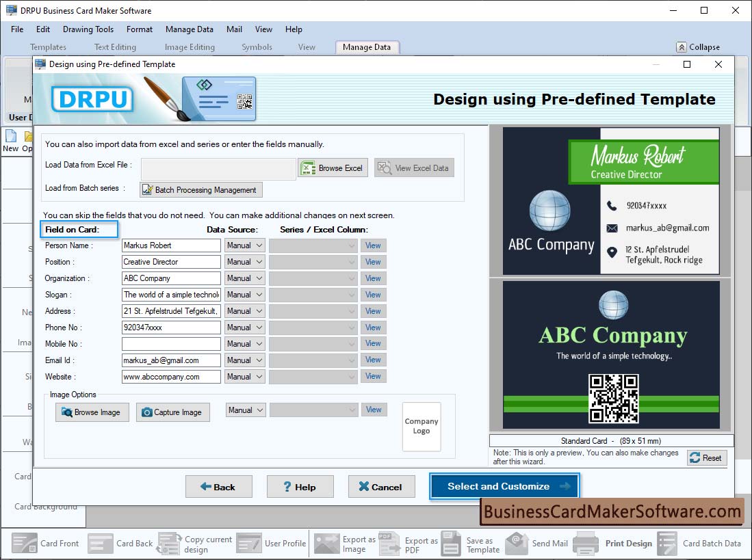The width and height of the screenshot is (752, 560).
Task: Click the Browse Excel spreadsheet icon
Action: 307,168
